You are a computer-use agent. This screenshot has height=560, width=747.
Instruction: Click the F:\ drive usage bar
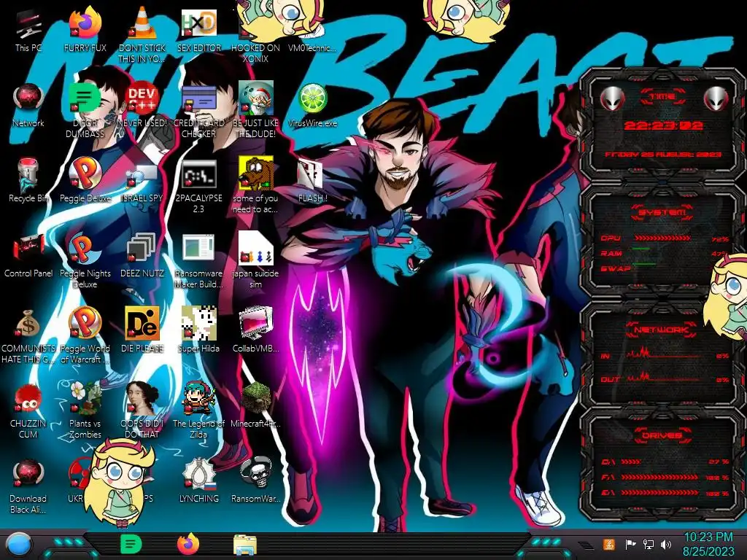(x=659, y=477)
